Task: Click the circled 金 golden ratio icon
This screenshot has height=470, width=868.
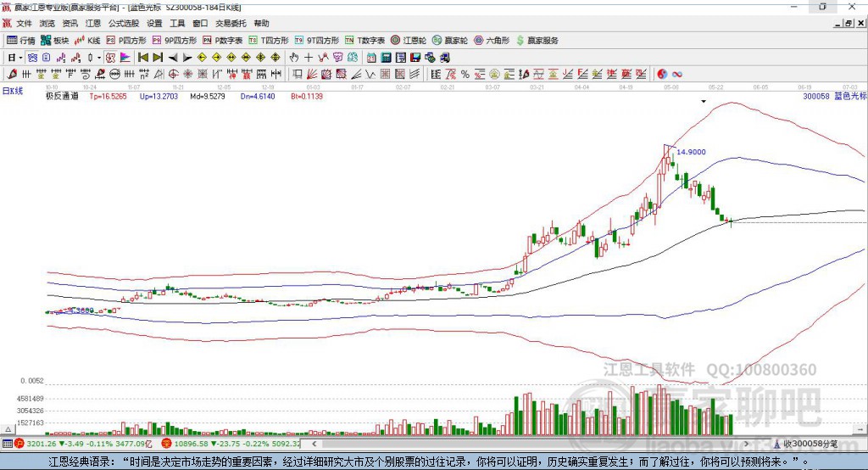Action: (x=494, y=74)
